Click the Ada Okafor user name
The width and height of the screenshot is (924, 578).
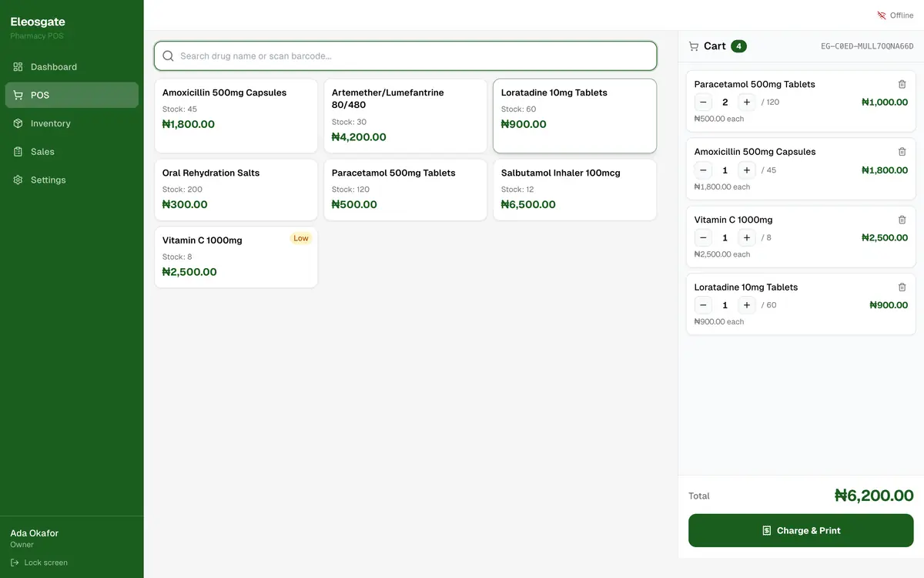point(34,533)
